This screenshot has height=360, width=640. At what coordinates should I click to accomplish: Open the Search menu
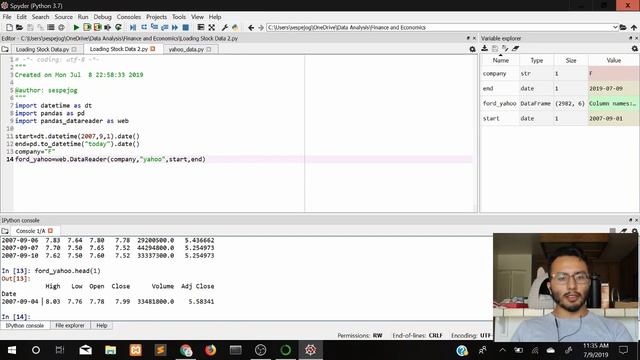pyautogui.click(x=40, y=17)
